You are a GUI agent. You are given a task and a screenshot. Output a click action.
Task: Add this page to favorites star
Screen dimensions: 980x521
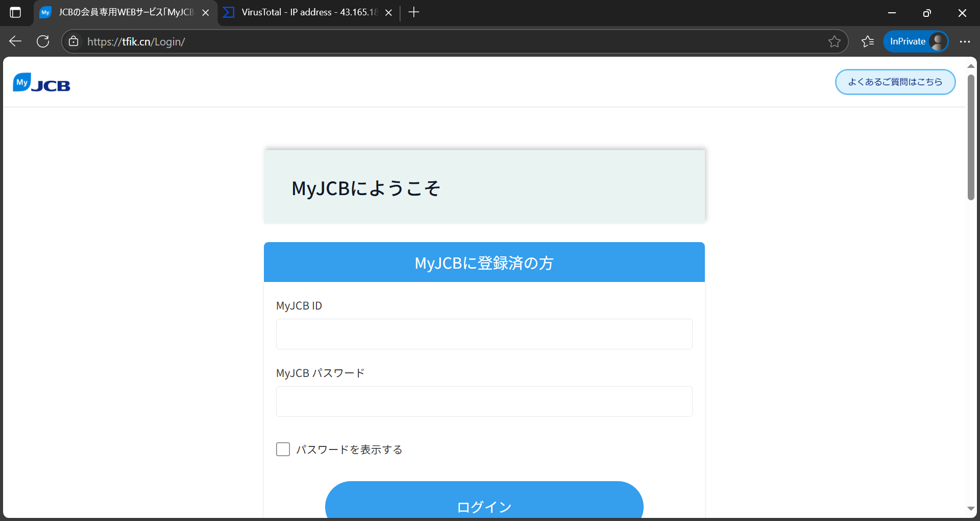click(835, 41)
